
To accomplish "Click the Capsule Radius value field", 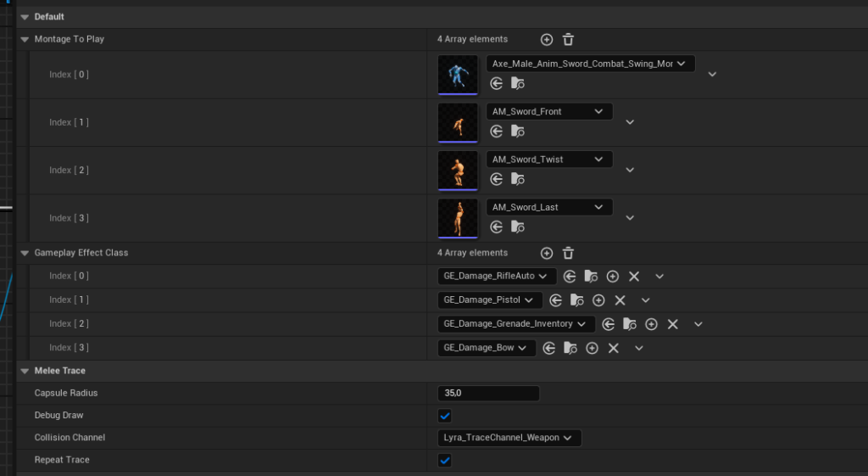I will tap(488, 394).
